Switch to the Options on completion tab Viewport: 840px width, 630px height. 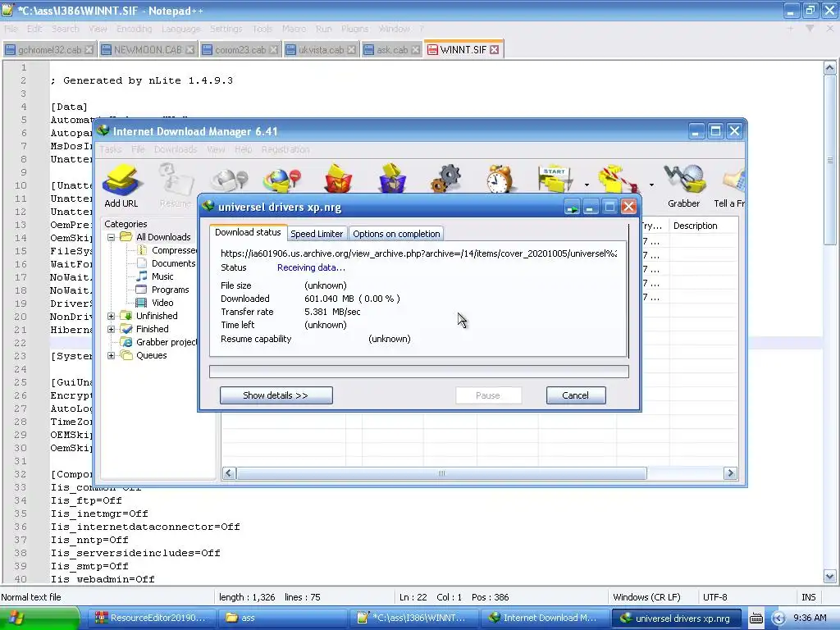396,234
